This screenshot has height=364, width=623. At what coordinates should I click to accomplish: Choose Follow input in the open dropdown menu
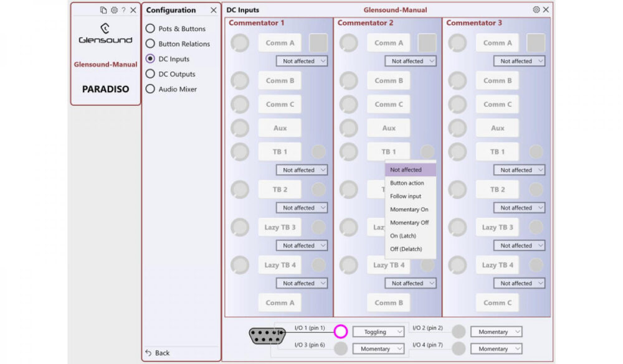pos(408,196)
